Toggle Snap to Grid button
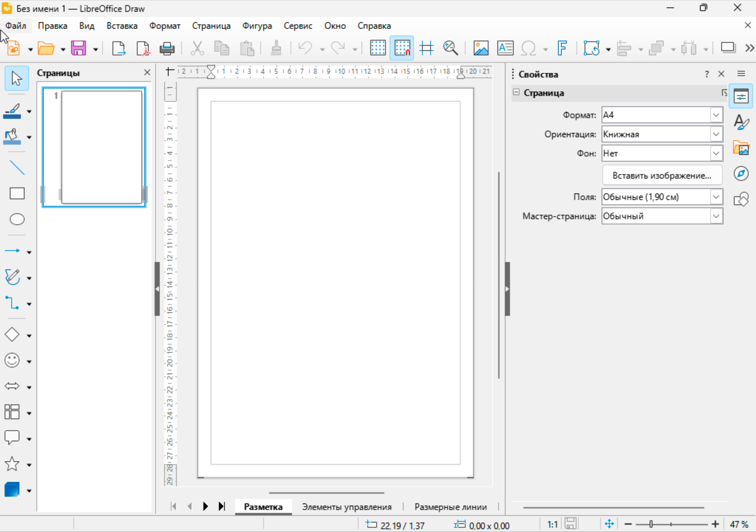 point(402,48)
